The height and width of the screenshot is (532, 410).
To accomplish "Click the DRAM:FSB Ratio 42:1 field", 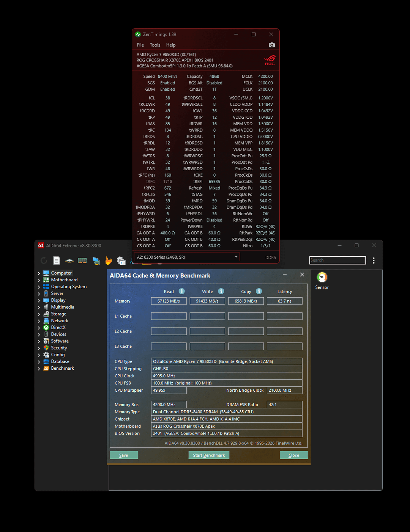I will pyautogui.click(x=285, y=405).
